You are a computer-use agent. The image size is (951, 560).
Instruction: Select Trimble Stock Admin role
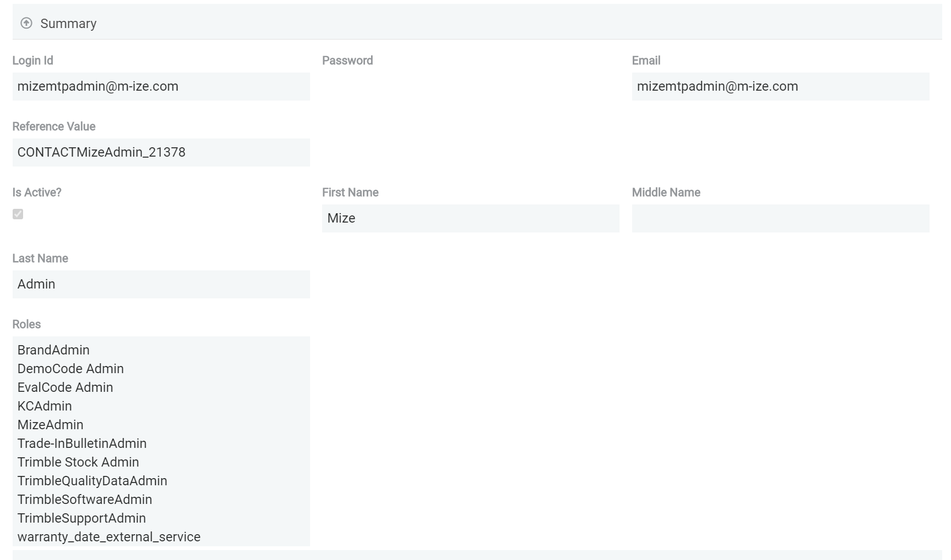click(x=78, y=462)
